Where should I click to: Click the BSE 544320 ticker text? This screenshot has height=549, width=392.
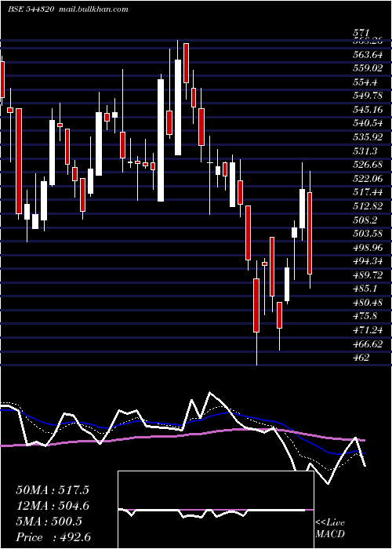tap(31, 9)
